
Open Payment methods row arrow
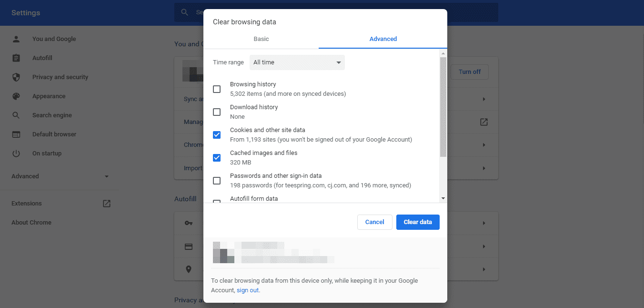point(484,246)
